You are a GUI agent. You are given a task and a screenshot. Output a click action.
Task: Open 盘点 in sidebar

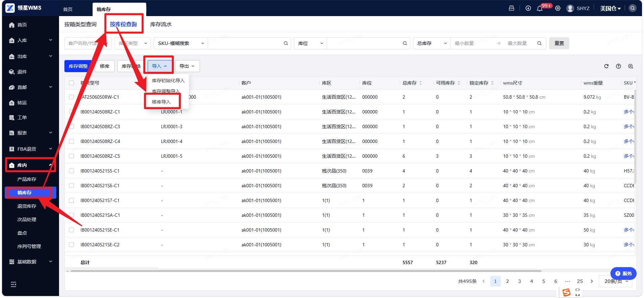[22, 233]
